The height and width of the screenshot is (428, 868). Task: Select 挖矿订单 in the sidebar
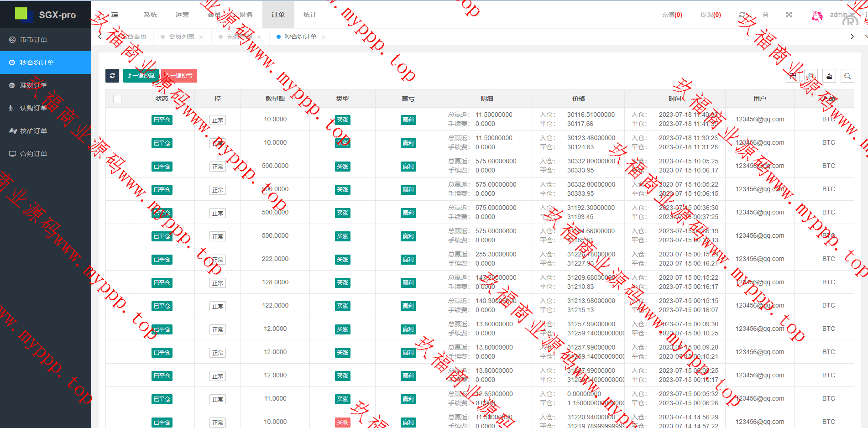(x=33, y=131)
